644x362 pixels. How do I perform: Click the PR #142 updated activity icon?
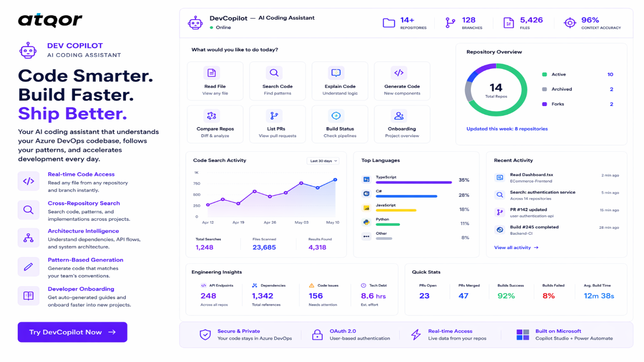tap(500, 212)
